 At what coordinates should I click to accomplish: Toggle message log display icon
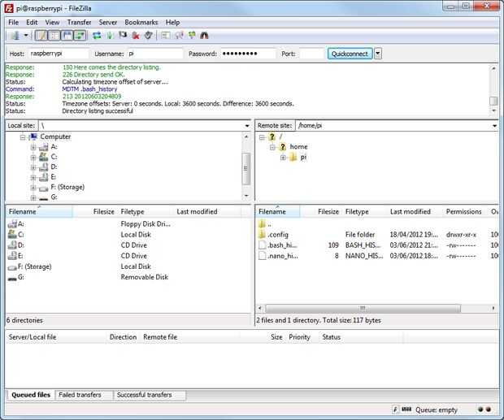[41, 36]
